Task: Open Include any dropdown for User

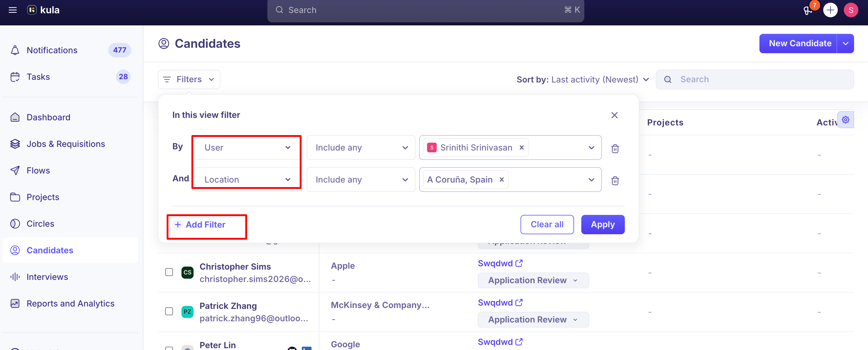Action: 361,147
